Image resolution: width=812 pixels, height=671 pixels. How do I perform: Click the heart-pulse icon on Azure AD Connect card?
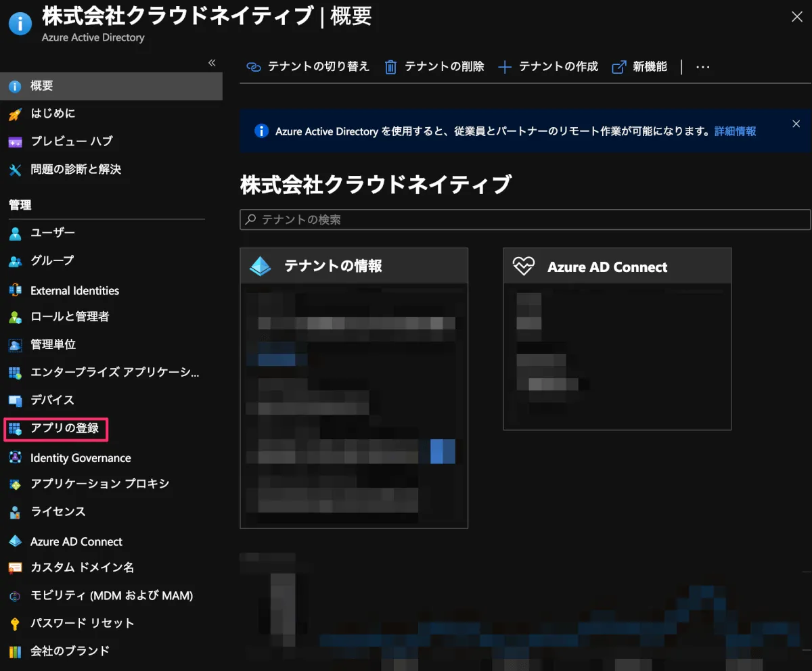pyautogui.click(x=524, y=267)
